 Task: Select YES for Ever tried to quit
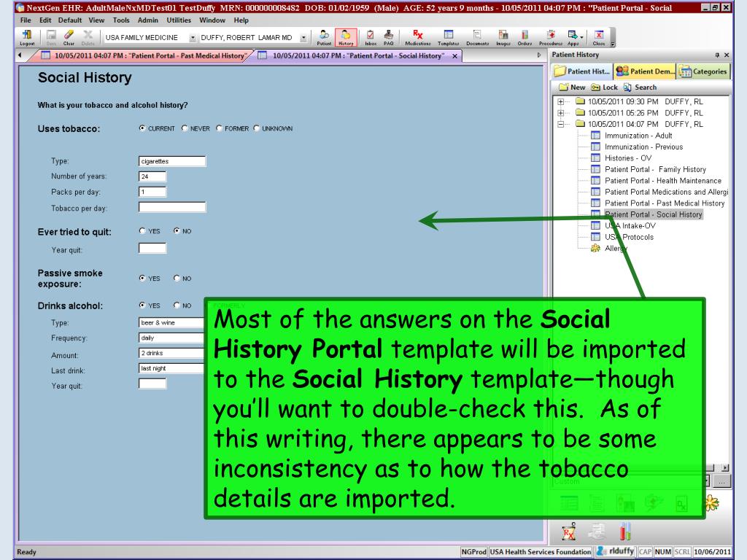(142, 230)
